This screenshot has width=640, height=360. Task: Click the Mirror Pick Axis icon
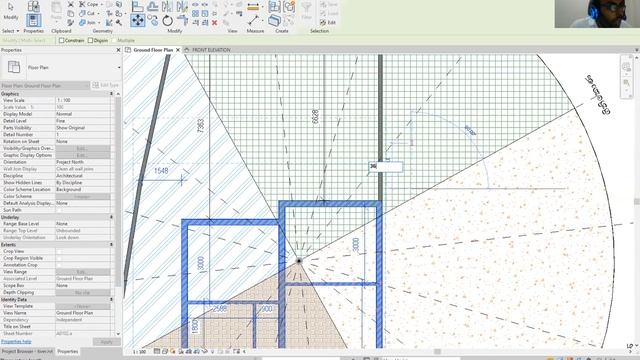pos(167,6)
